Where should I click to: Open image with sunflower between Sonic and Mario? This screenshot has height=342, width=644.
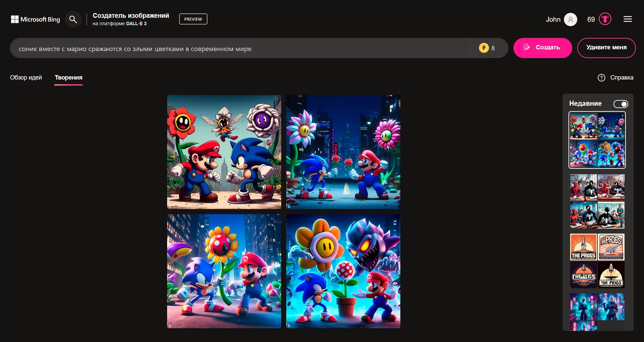(x=224, y=271)
